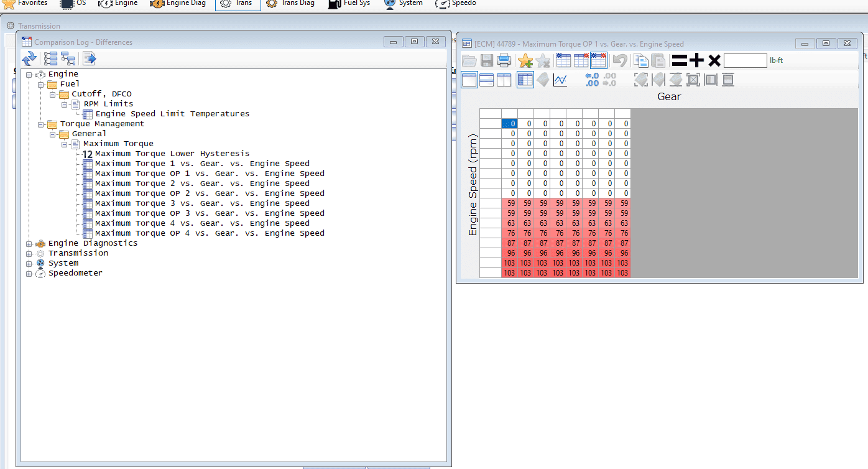Add table to favorites with star-plus icon
868x469 pixels.
(x=525, y=60)
